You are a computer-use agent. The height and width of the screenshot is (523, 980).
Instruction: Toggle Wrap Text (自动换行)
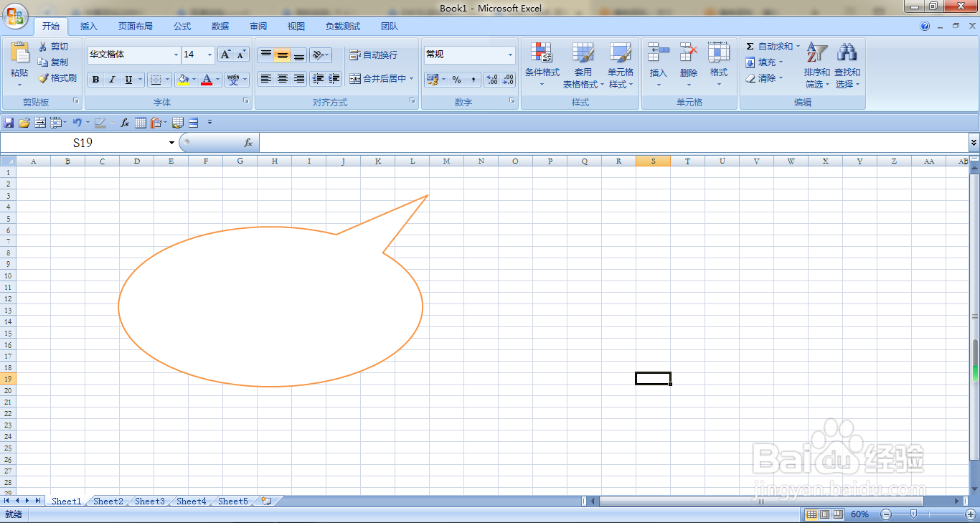pyautogui.click(x=374, y=55)
